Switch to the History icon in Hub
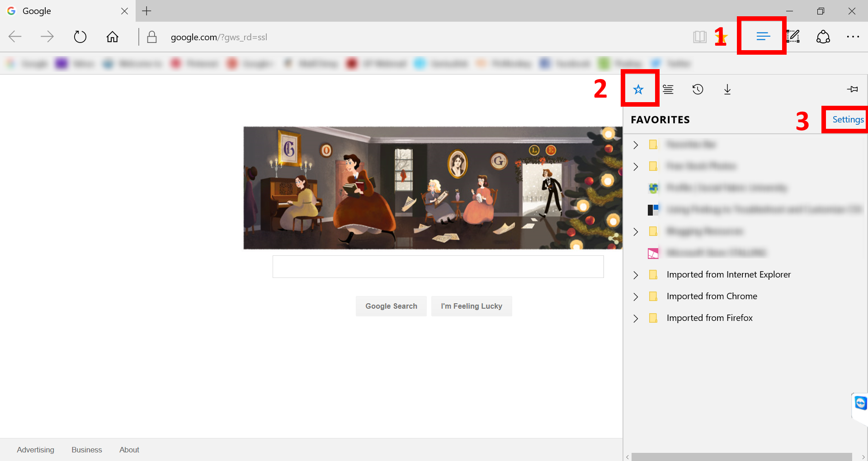868x461 pixels. point(698,89)
